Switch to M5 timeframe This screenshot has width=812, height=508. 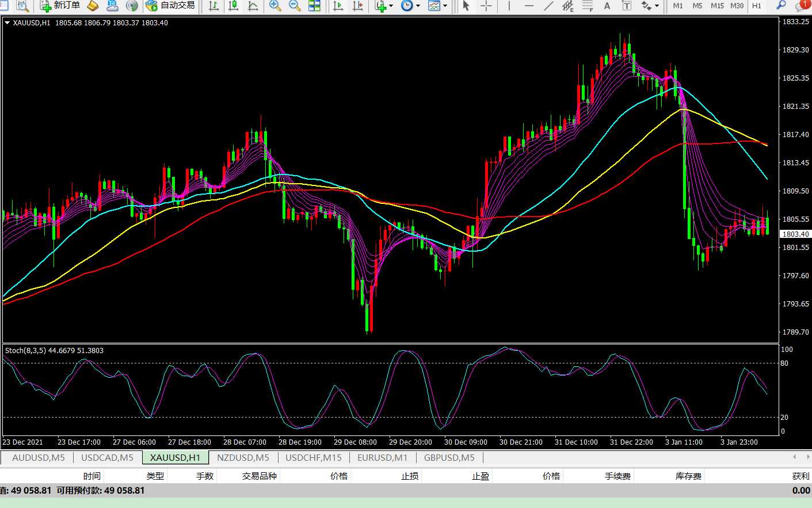click(x=697, y=6)
